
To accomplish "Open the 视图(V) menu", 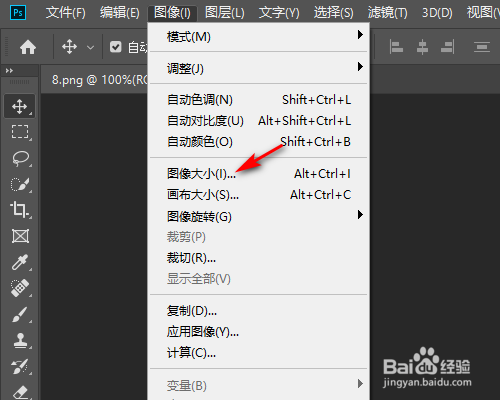I will coord(483,13).
